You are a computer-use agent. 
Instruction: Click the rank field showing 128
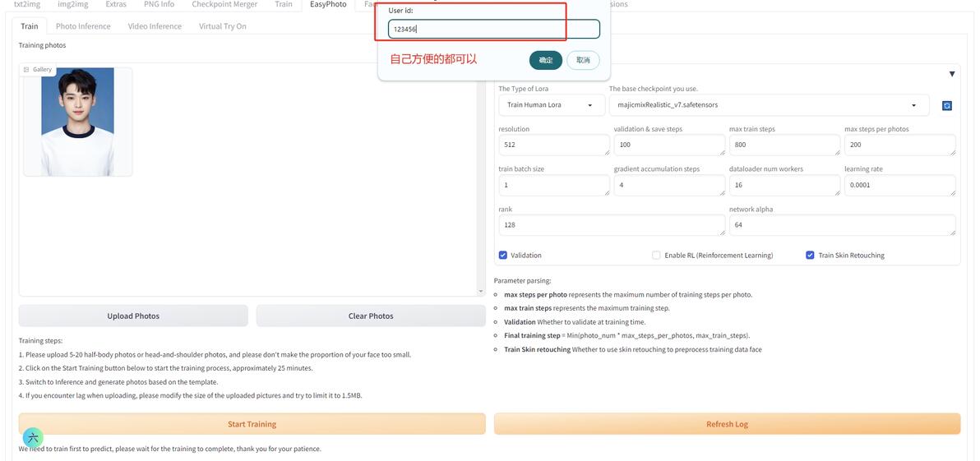612,225
